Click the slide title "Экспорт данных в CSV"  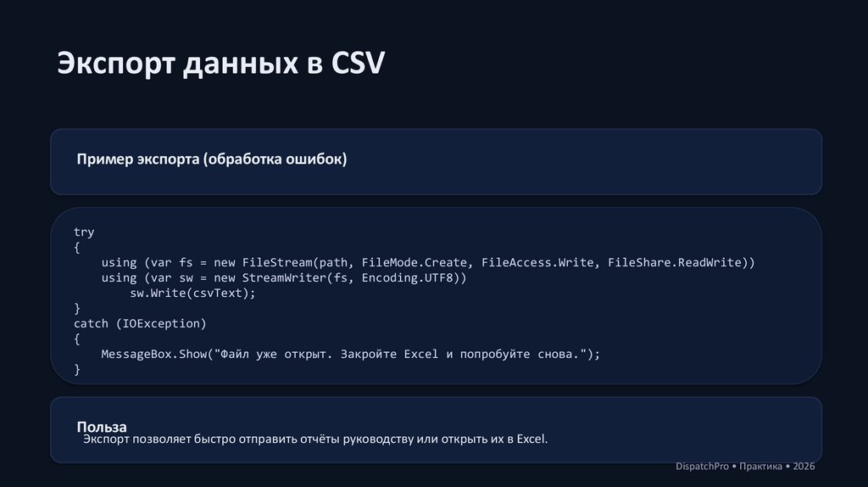coord(220,64)
